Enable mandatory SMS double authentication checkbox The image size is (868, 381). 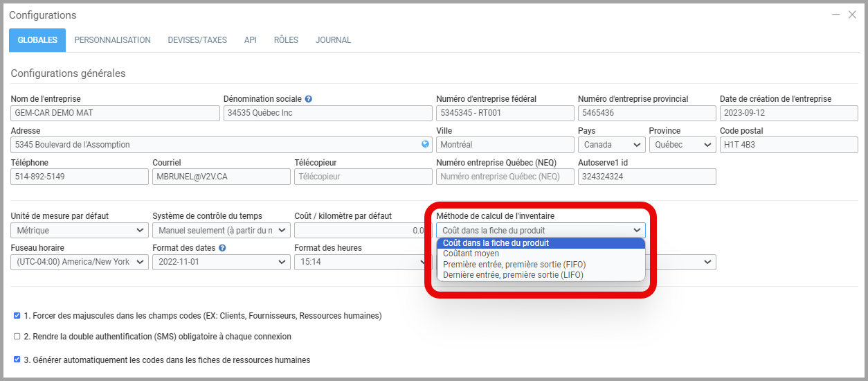click(17, 337)
